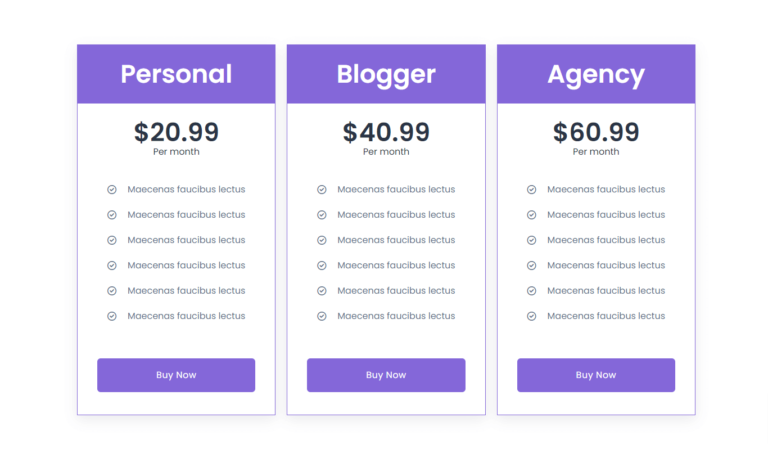The width and height of the screenshot is (768, 454).
Task: Click last check icon in Blogger plan
Action: pos(322,316)
